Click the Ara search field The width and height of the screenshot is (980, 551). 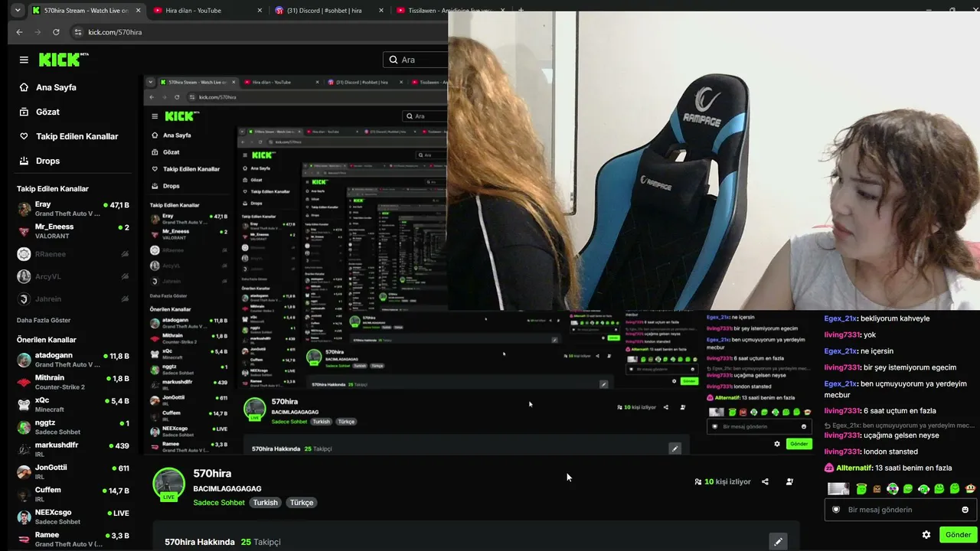coord(417,60)
